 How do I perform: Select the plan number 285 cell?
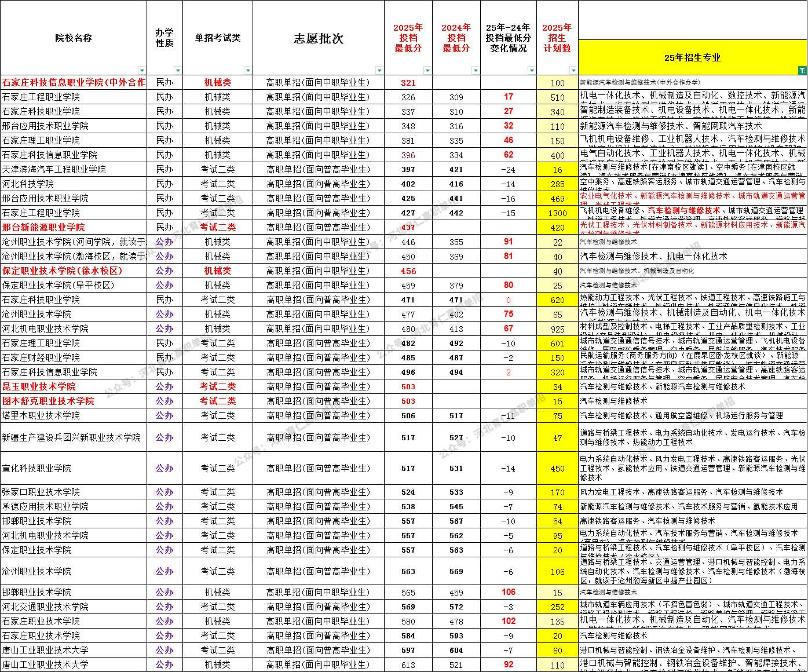click(558, 184)
